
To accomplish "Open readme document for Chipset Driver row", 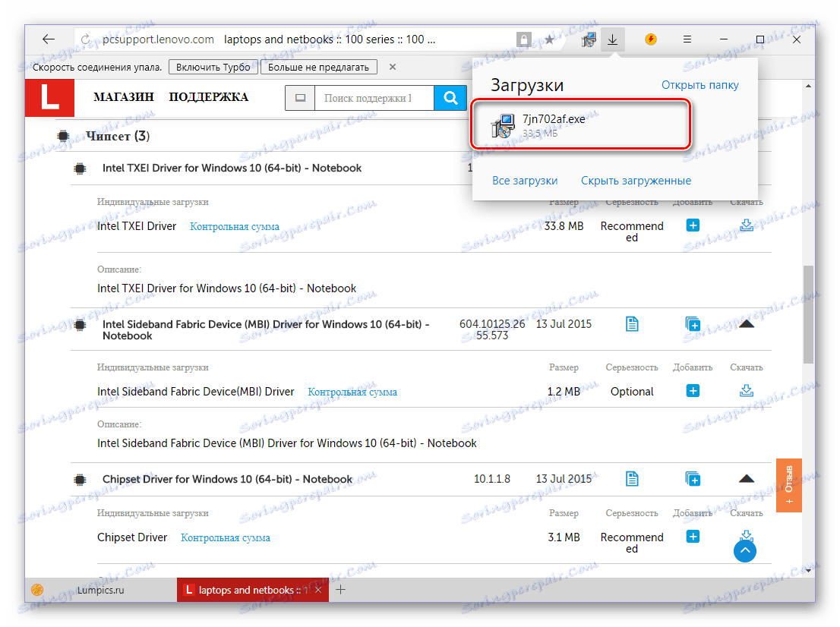I will 632,479.
